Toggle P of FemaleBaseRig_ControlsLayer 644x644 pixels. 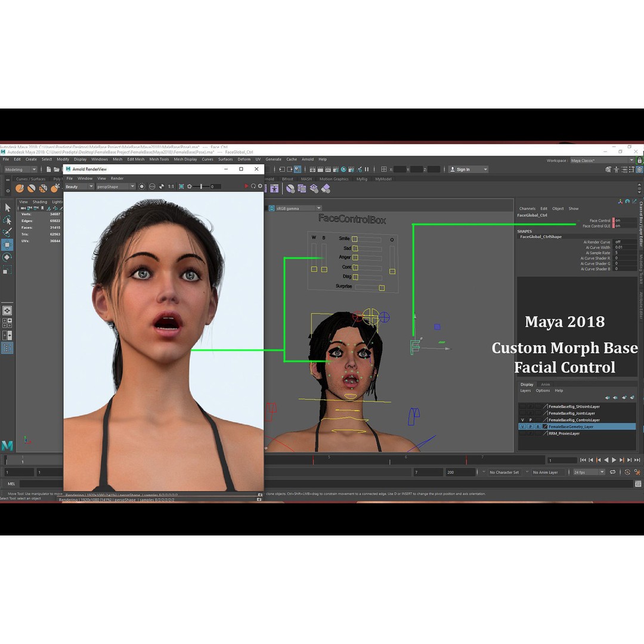pos(530,420)
